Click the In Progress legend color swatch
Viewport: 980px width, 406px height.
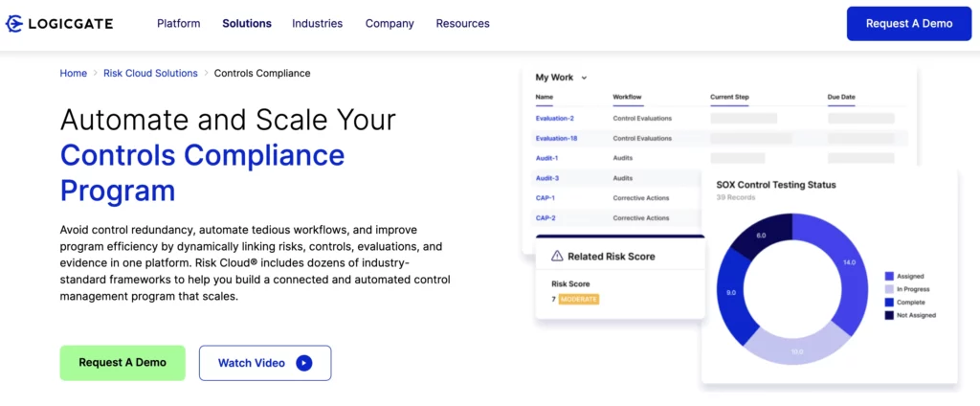(889, 289)
